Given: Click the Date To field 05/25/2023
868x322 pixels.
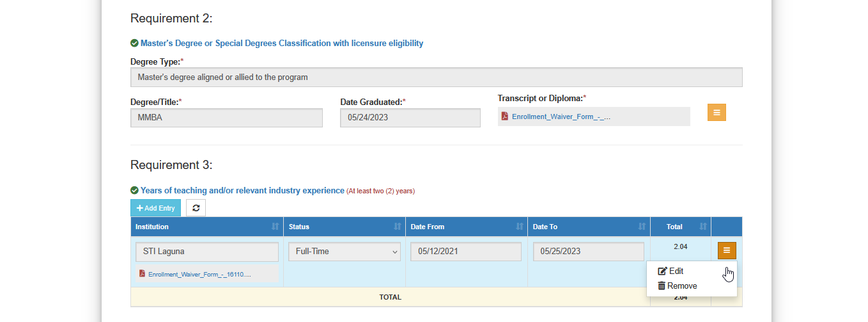Looking at the screenshot, I should click(x=589, y=252).
